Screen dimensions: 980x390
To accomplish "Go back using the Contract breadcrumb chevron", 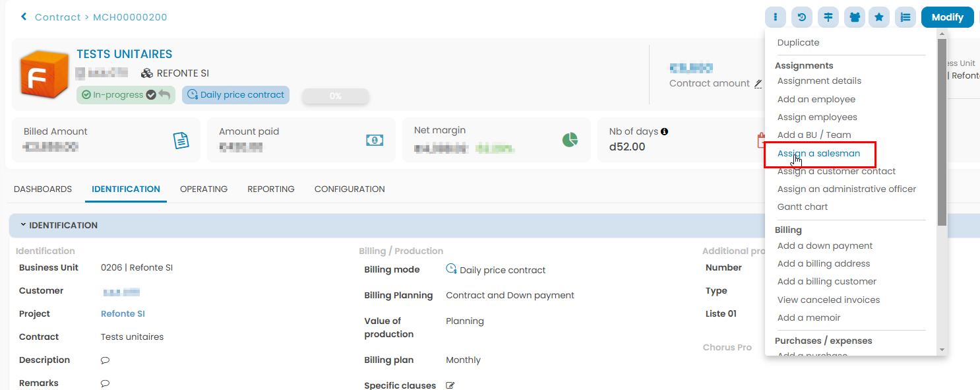I will [24, 17].
